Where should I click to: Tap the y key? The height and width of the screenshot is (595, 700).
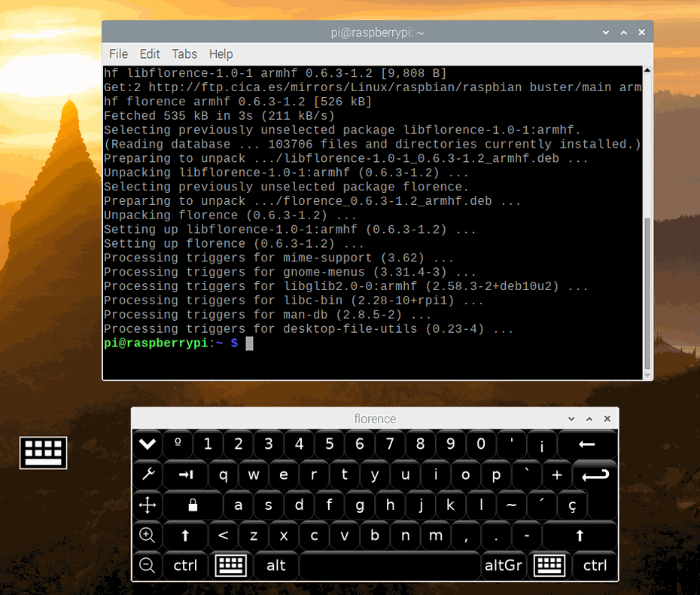375,474
